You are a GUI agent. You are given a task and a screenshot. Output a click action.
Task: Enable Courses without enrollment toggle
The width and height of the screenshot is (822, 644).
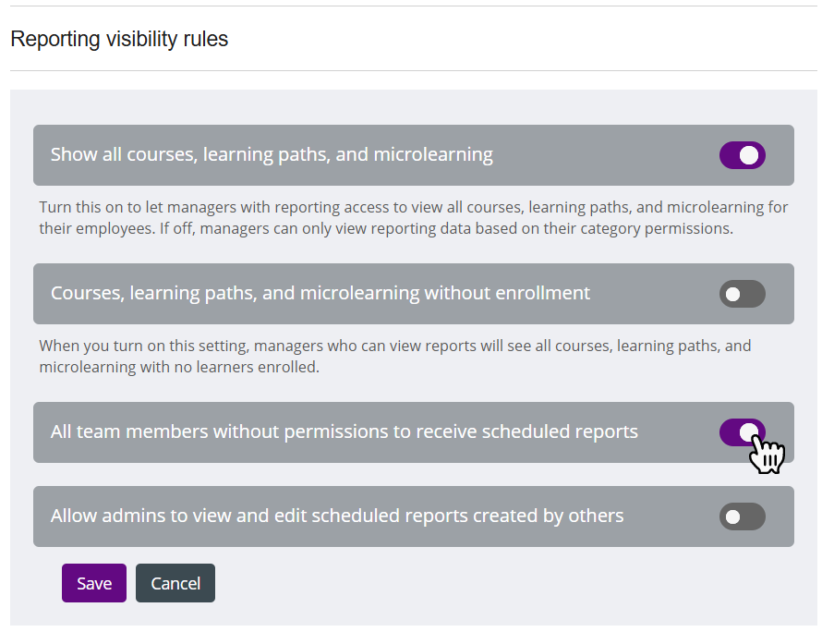pos(742,294)
